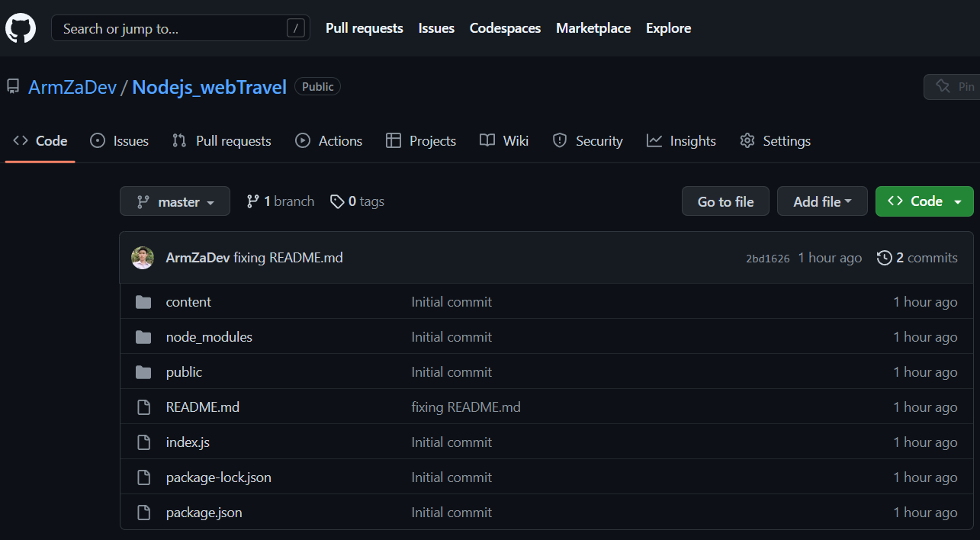Open Marketplace in top navigation
This screenshot has height=540, width=980.
tap(593, 28)
